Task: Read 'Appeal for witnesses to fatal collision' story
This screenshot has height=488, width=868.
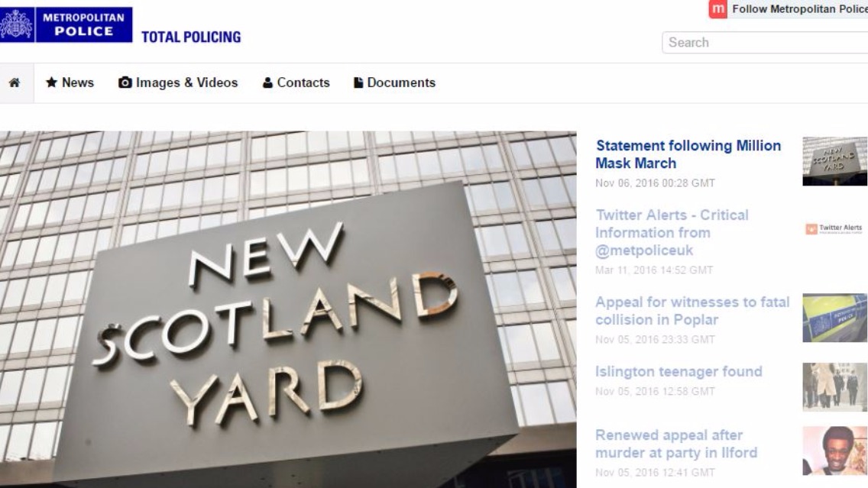Action: 692,311
